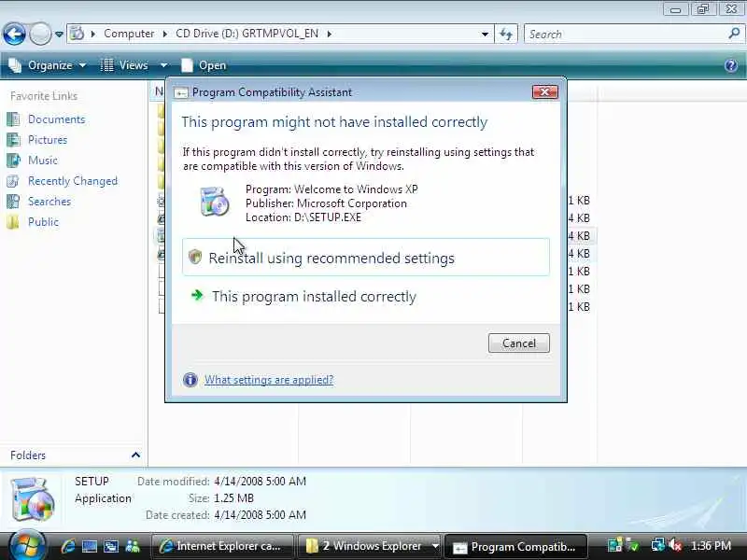Click Date modified value 4/14/2008 5:00 AM

point(261,482)
